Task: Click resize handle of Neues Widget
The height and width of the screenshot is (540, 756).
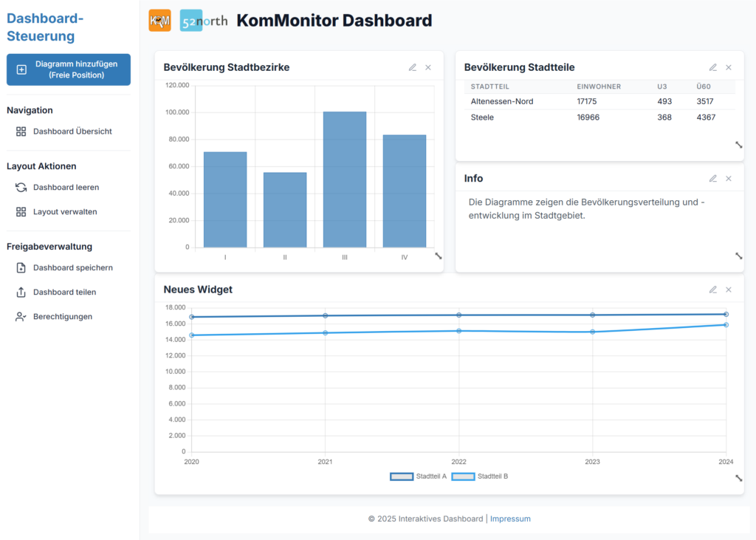Action: coord(738,478)
